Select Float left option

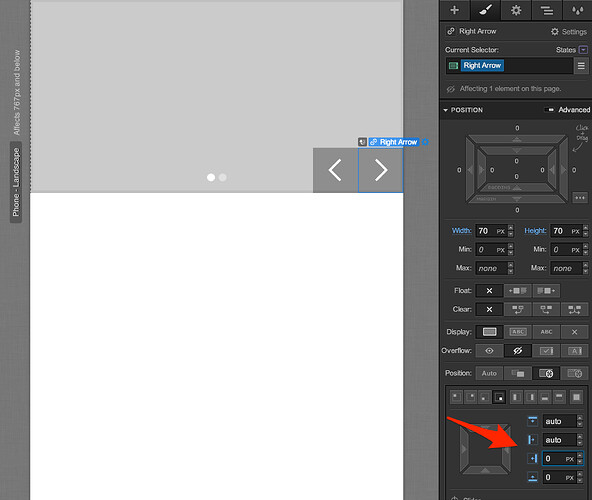point(517,290)
